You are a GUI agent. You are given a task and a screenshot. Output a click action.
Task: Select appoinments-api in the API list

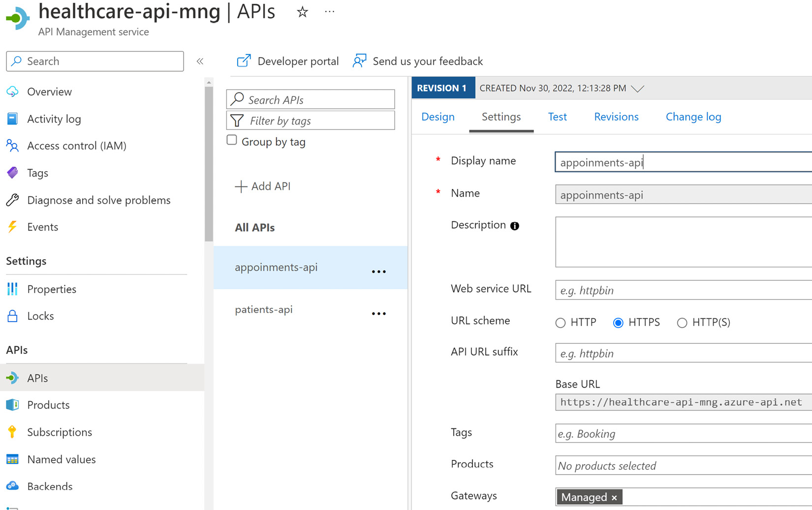[311, 268]
